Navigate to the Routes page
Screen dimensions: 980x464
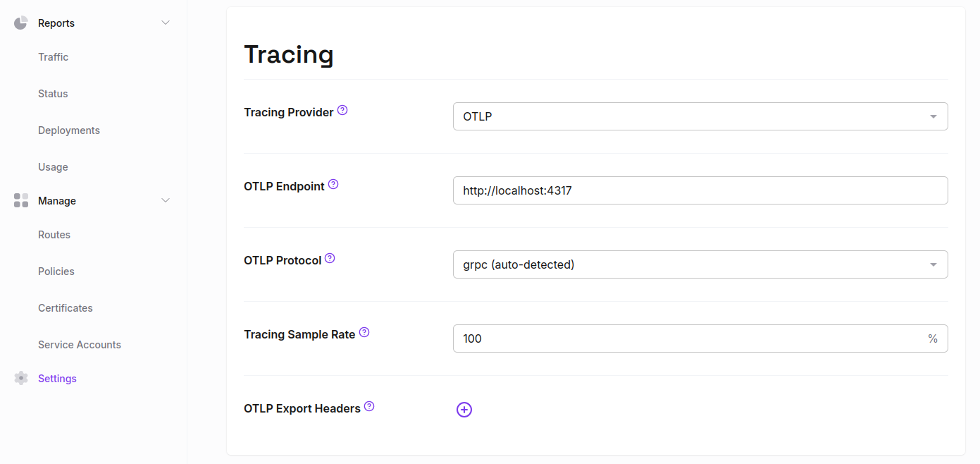tap(54, 234)
